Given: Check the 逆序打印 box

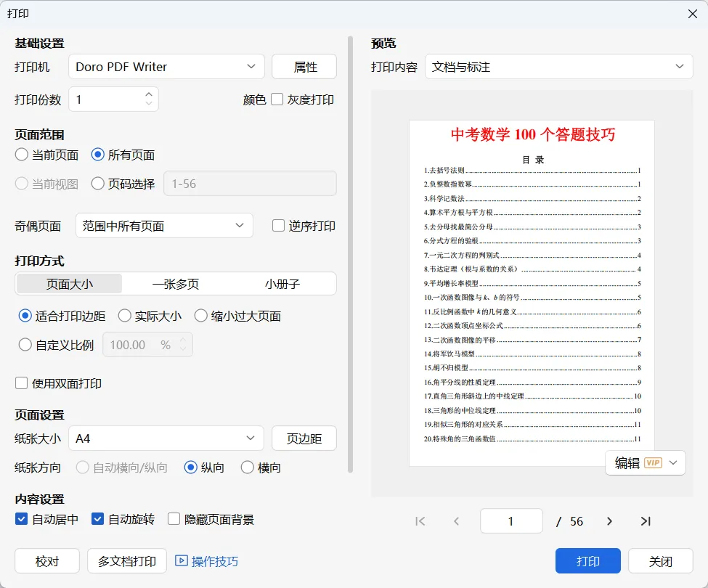Looking at the screenshot, I should coord(278,226).
